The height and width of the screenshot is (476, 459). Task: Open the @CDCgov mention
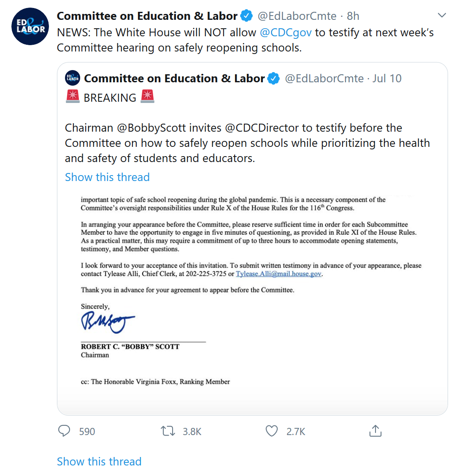click(286, 32)
